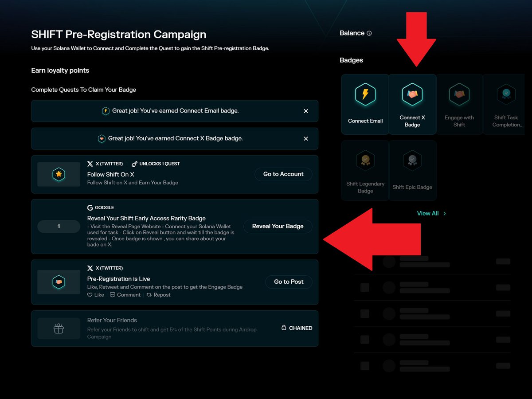The width and height of the screenshot is (532, 399).
Task: Click the Go to Post button
Action: pyautogui.click(x=289, y=282)
